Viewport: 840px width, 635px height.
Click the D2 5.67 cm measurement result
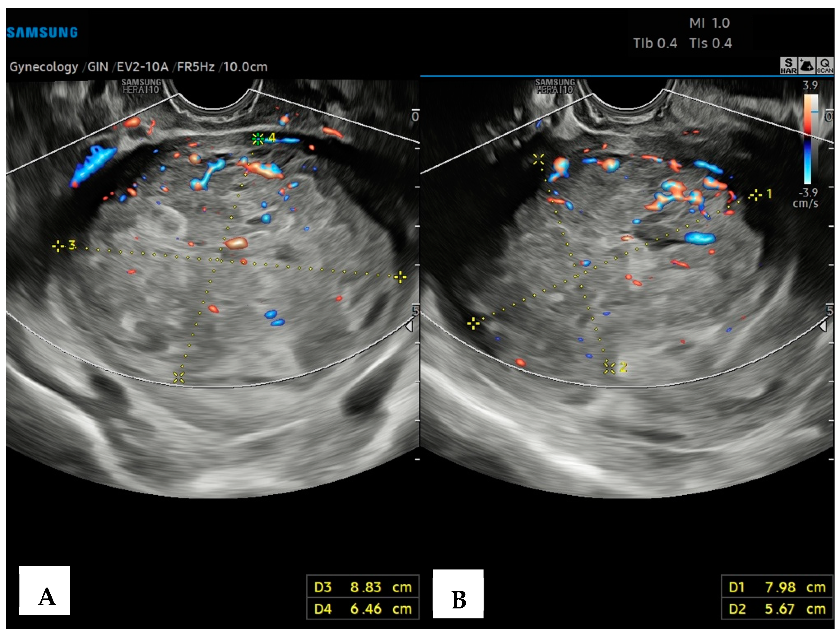pos(777,609)
